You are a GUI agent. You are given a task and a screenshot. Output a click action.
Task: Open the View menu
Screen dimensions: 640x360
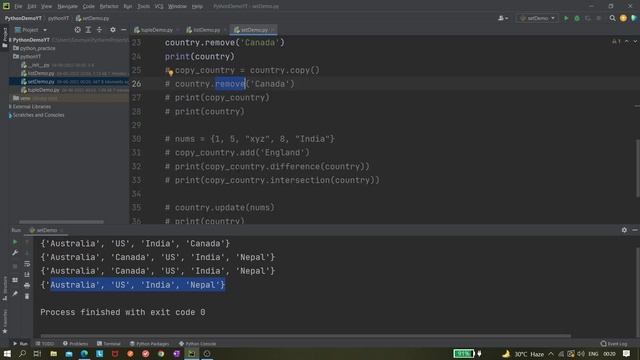[x=47, y=7]
